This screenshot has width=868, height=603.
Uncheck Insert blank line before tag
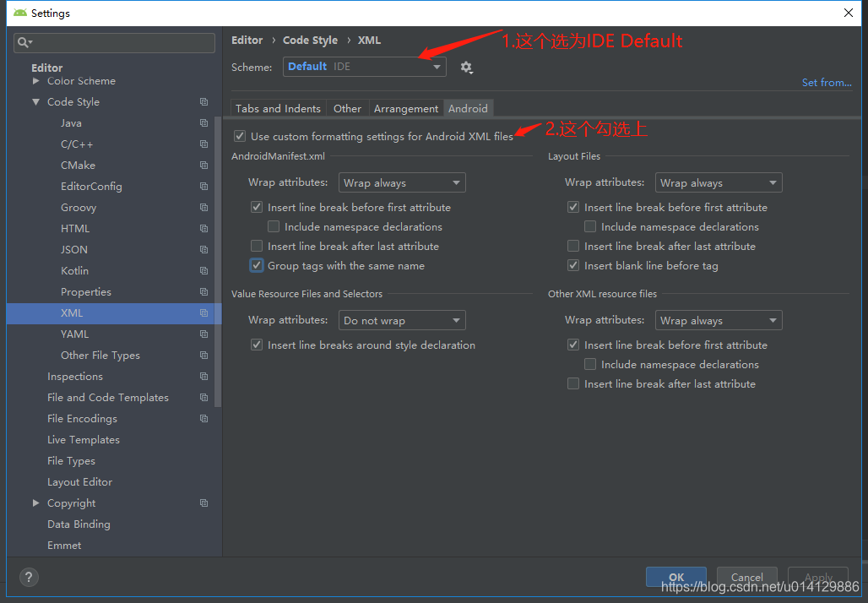573,265
